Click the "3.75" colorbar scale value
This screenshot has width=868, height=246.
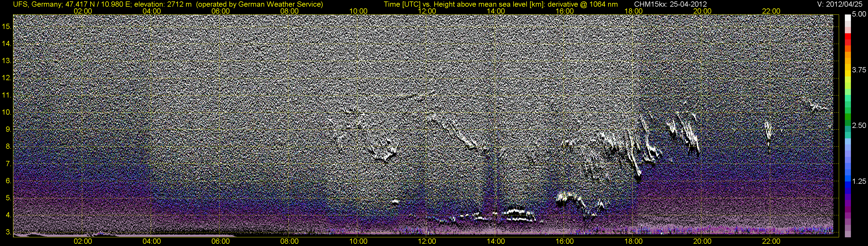[x=859, y=70]
